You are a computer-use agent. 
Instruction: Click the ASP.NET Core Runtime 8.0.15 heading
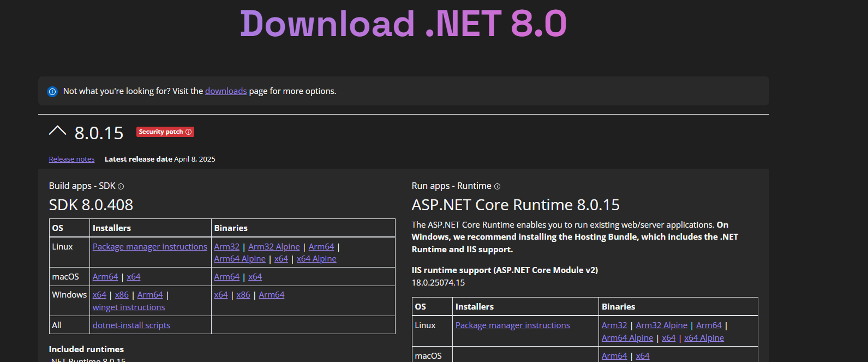coord(516,205)
